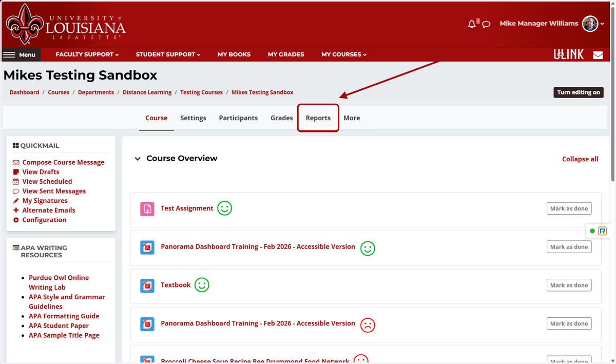
Task: Open APA Student Paper link
Action: [59, 326]
